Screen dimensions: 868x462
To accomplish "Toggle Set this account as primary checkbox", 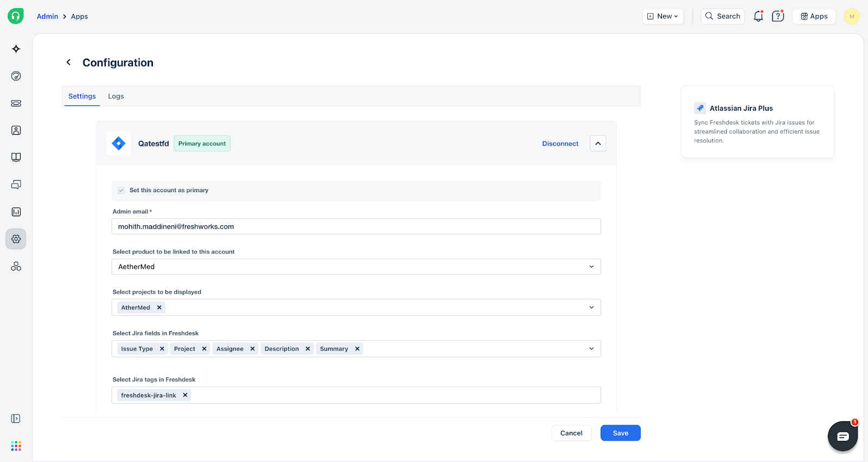I will click(x=121, y=190).
